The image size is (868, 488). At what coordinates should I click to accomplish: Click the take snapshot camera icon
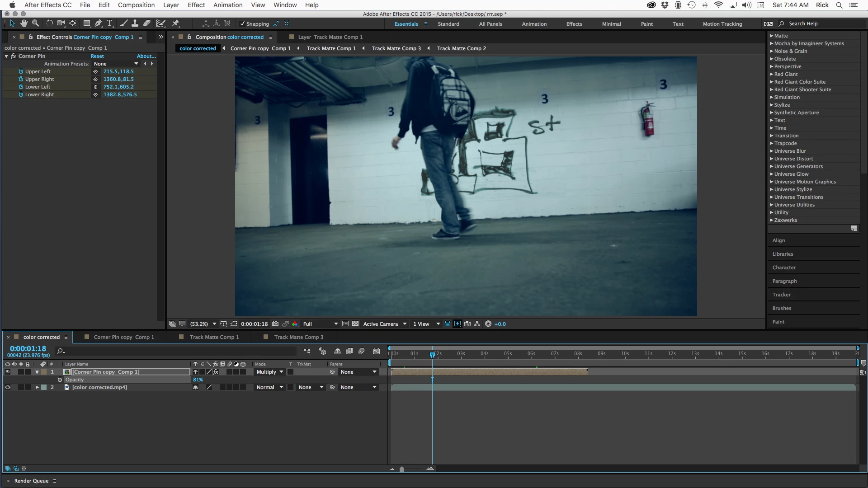(x=275, y=324)
